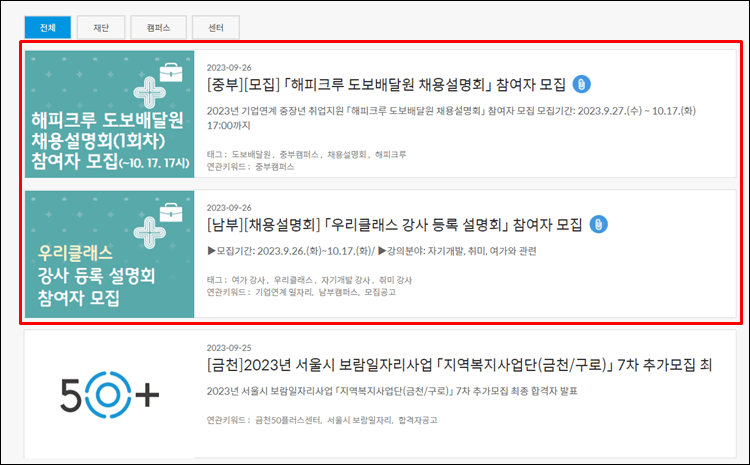Click attachment clip icon on 우리클래스 post
The height and width of the screenshot is (465, 750).
tap(598, 224)
